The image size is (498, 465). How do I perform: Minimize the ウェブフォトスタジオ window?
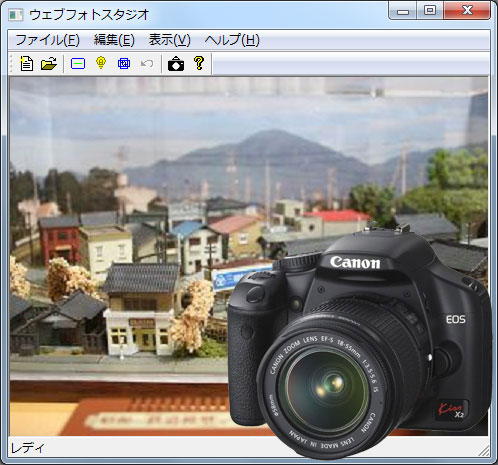coord(403,11)
